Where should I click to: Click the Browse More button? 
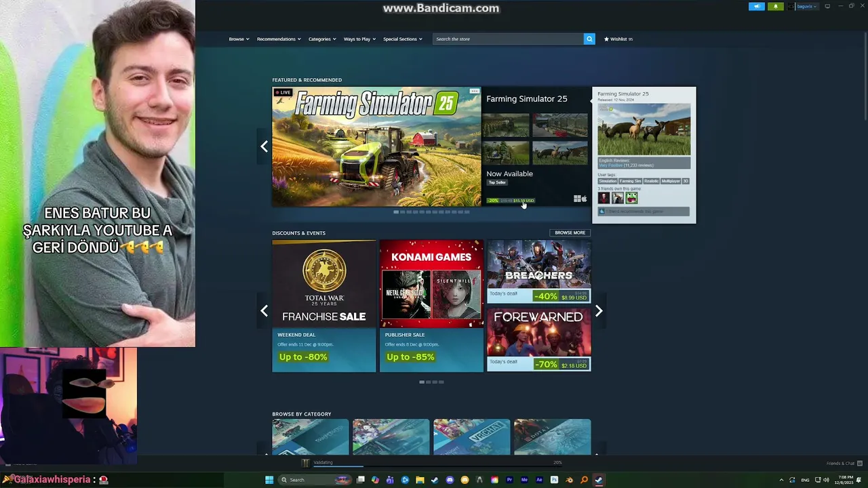[570, 232]
